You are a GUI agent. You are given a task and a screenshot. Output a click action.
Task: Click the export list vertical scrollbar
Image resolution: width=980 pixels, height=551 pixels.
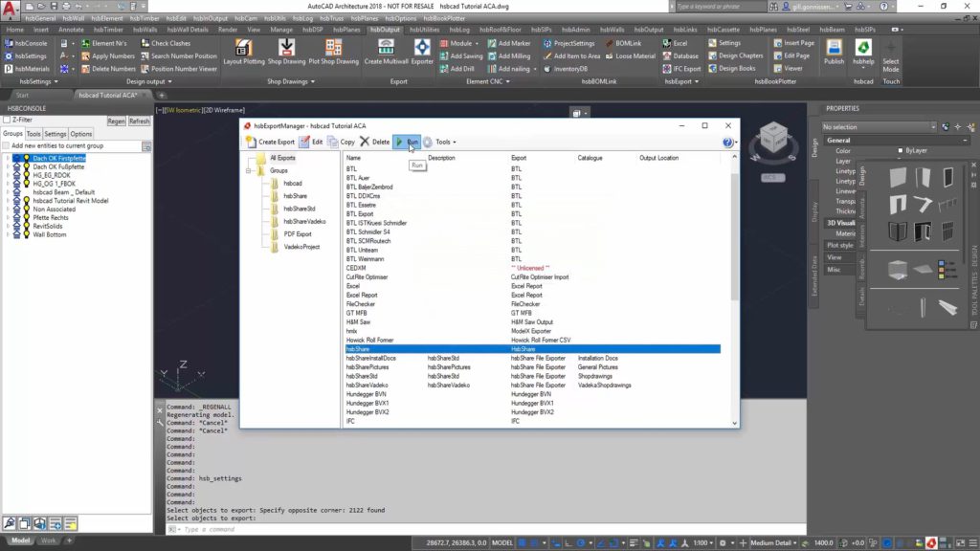pyautogui.click(x=734, y=237)
